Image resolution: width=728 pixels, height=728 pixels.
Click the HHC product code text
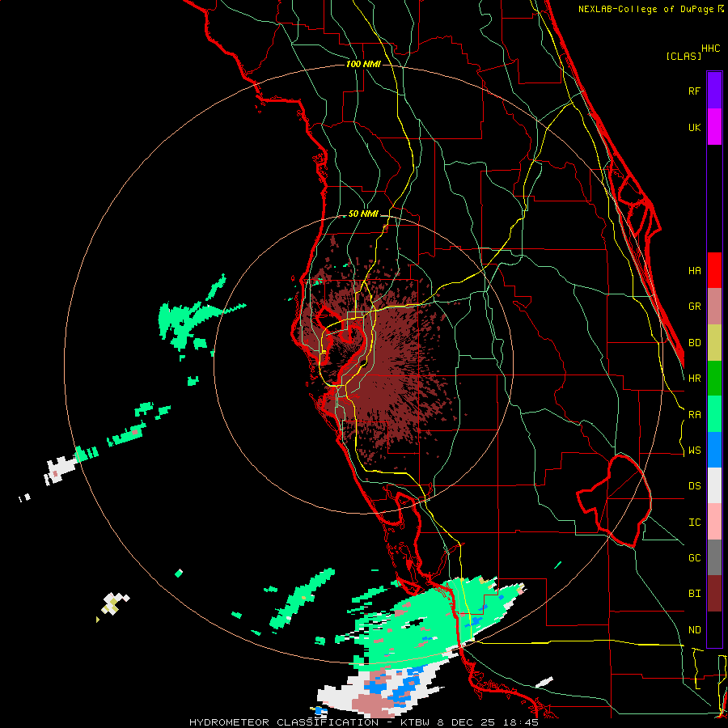click(x=711, y=49)
